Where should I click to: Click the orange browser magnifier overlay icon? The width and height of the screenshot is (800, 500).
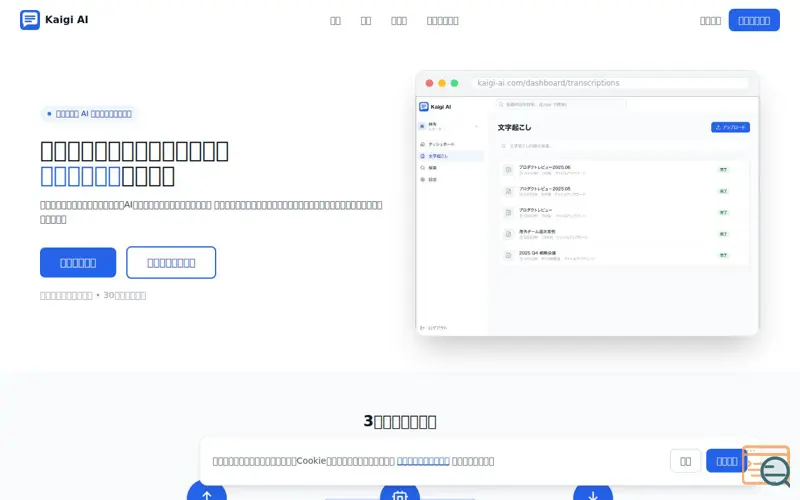click(767, 466)
